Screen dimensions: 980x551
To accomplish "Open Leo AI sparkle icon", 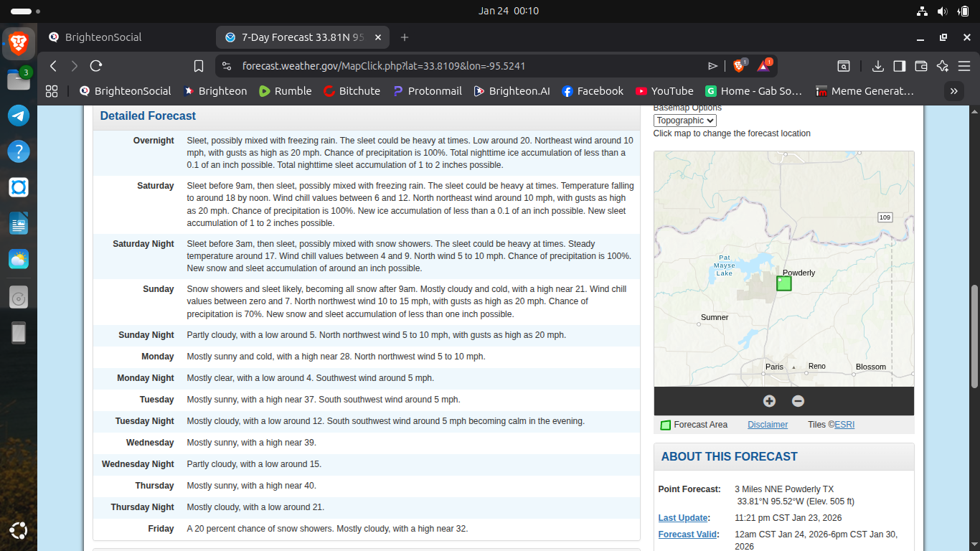I will click(x=943, y=66).
